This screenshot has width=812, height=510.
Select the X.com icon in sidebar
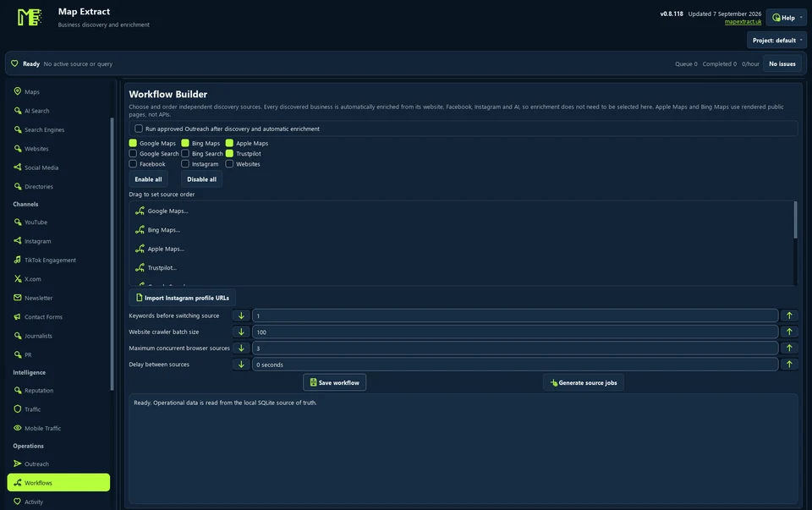pos(18,278)
